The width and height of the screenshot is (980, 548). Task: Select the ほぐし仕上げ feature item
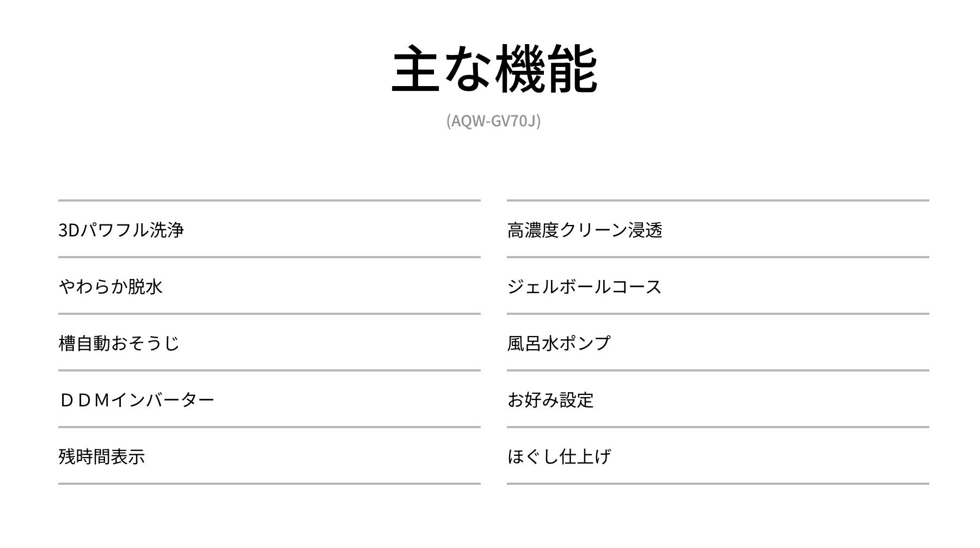click(x=559, y=456)
